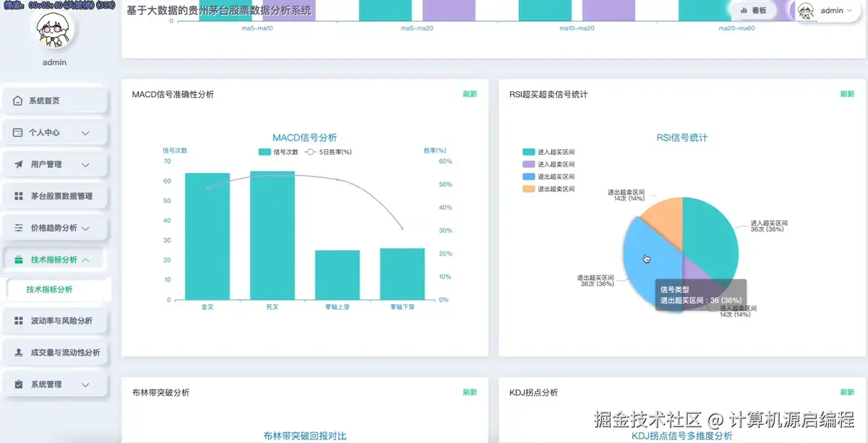Click 刷新 on the 布林带突破分析 card
Viewport: 868px width, 443px height.
470,392
